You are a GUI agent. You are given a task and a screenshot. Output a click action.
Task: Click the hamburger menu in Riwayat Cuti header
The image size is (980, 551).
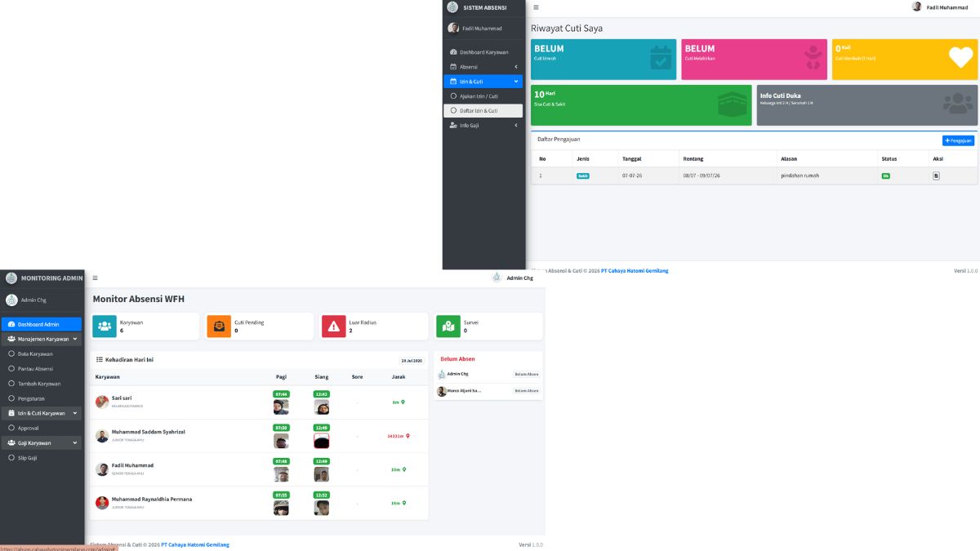point(536,7)
